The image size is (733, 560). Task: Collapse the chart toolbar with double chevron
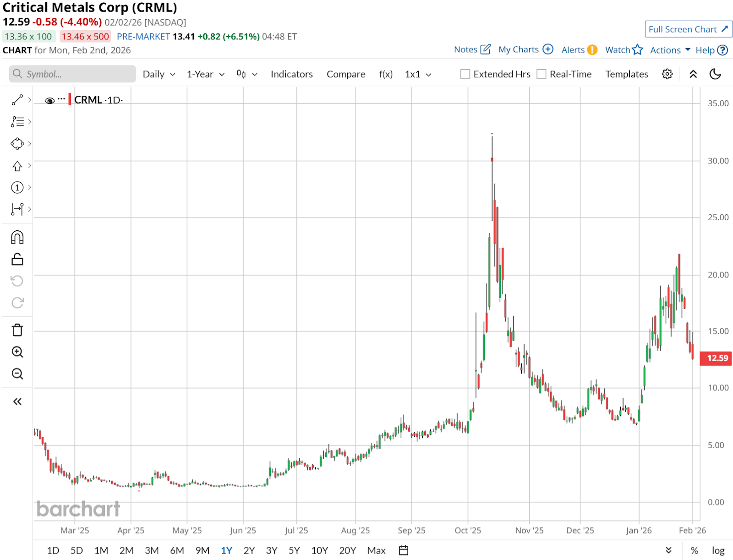(x=693, y=74)
